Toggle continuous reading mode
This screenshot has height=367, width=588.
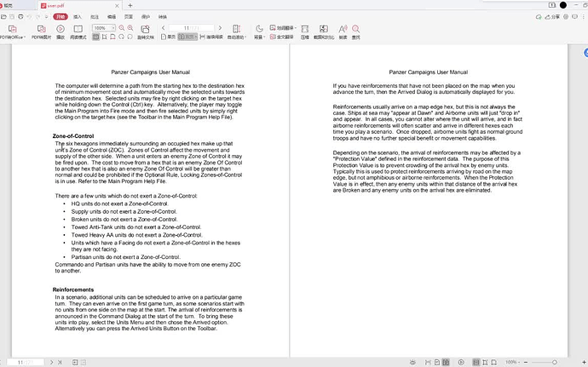coord(211,37)
